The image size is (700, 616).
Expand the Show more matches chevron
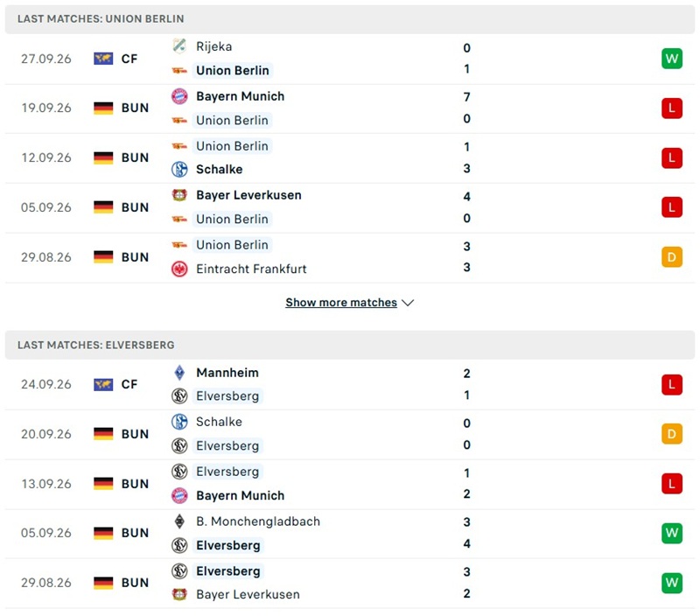pos(408,303)
